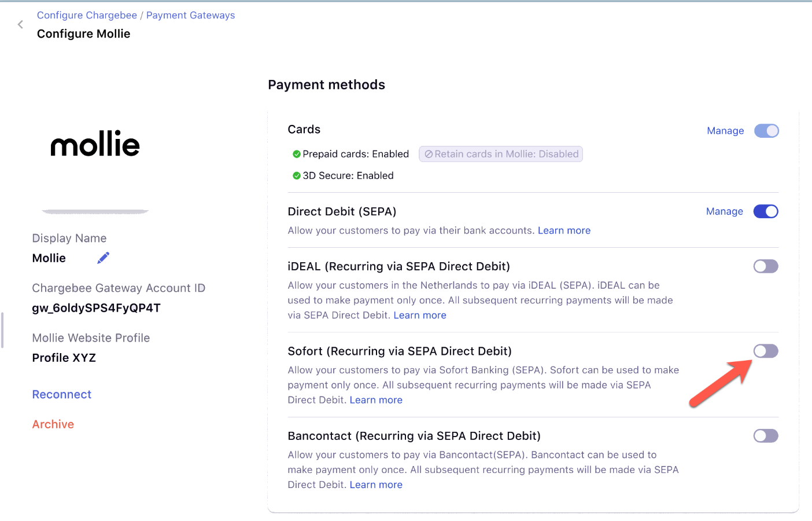The width and height of the screenshot is (812, 521).
Task: Go to Configure Chargebee breadcrumb
Action: click(x=87, y=15)
